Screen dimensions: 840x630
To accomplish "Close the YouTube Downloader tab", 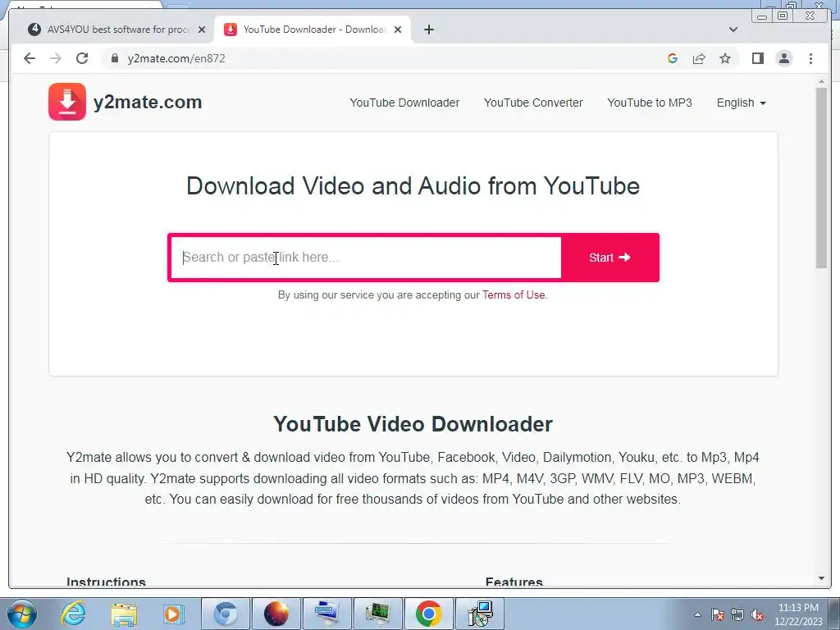I will 398,30.
